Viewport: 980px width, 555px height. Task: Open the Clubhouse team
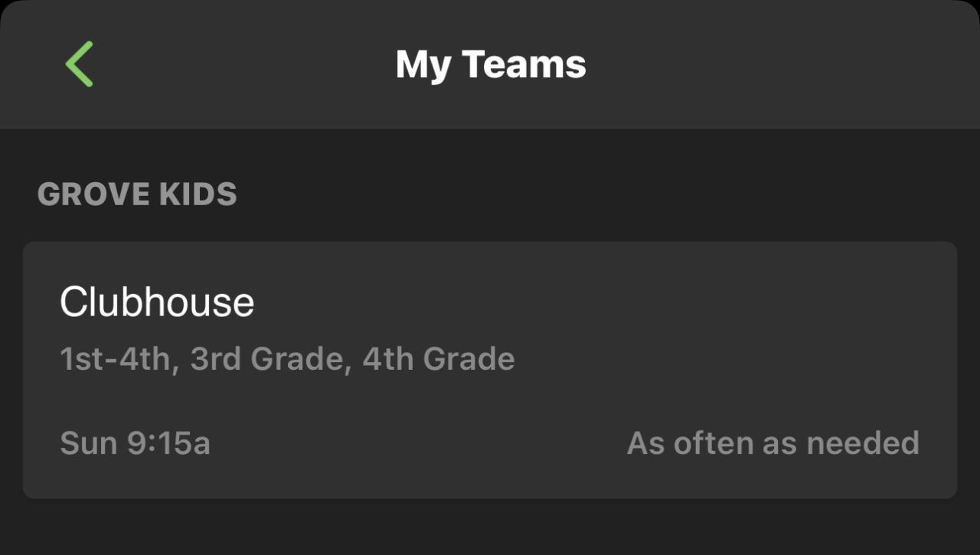pyautogui.click(x=490, y=370)
